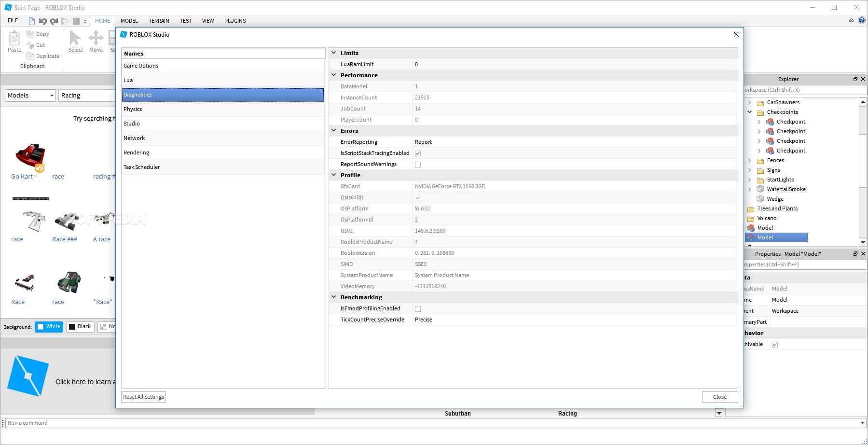This screenshot has width=868, height=445.
Task: Click the Cut scissors icon
Action: tap(30, 45)
